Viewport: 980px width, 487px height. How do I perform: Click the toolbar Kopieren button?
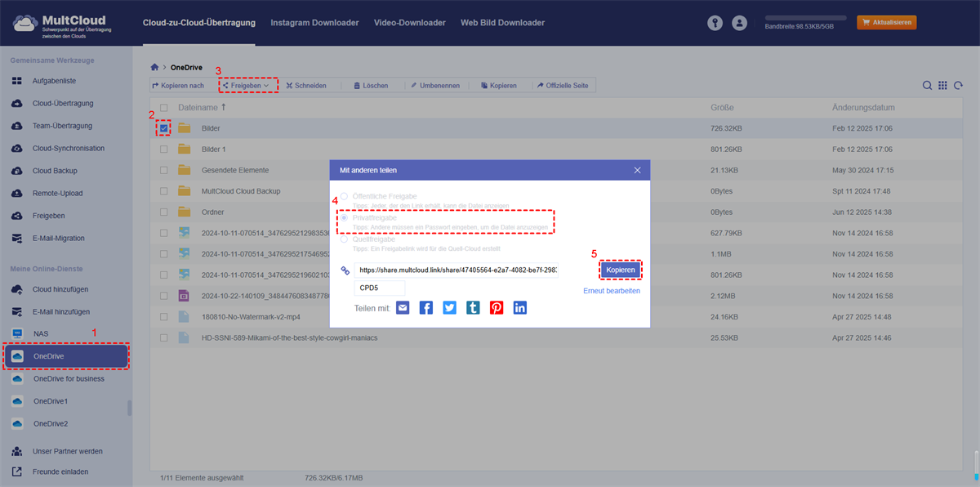[498, 85]
